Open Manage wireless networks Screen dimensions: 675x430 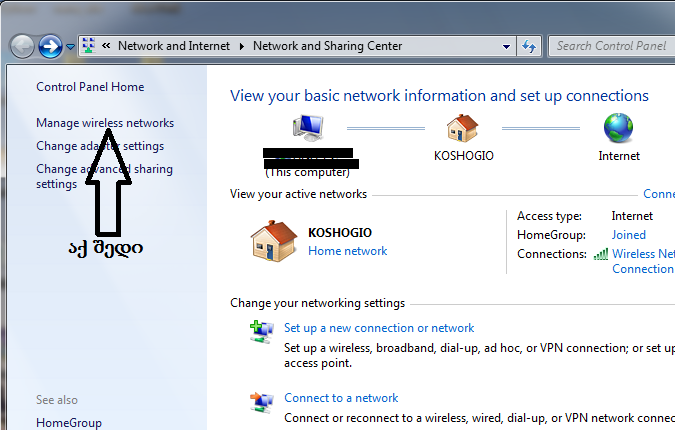point(105,123)
